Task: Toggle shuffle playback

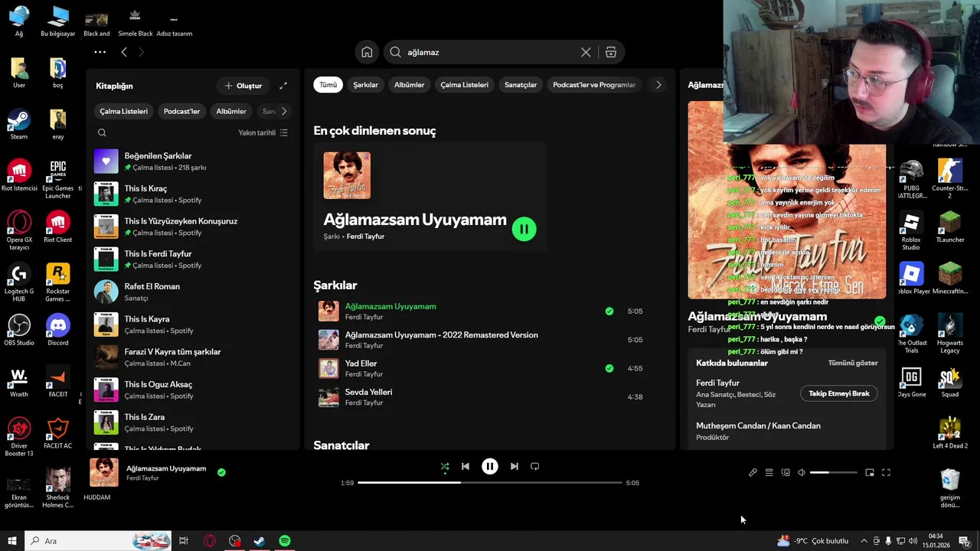Action: [445, 466]
